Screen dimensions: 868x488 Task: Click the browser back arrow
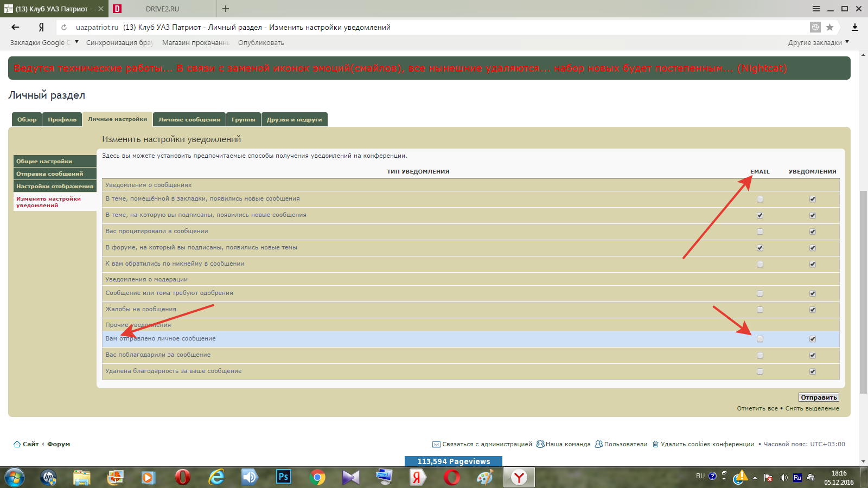15,27
